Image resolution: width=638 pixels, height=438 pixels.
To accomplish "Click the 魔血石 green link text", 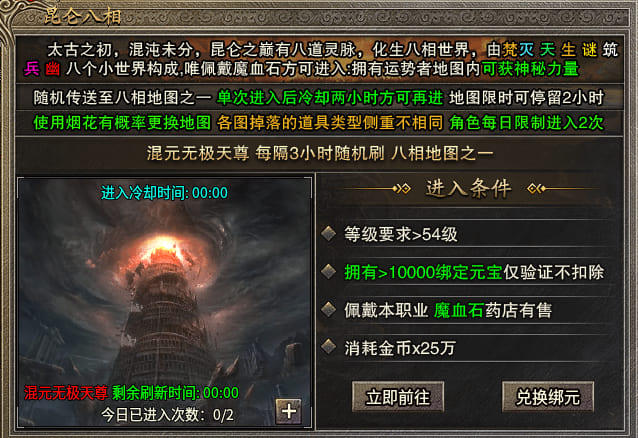I will click(x=459, y=311).
